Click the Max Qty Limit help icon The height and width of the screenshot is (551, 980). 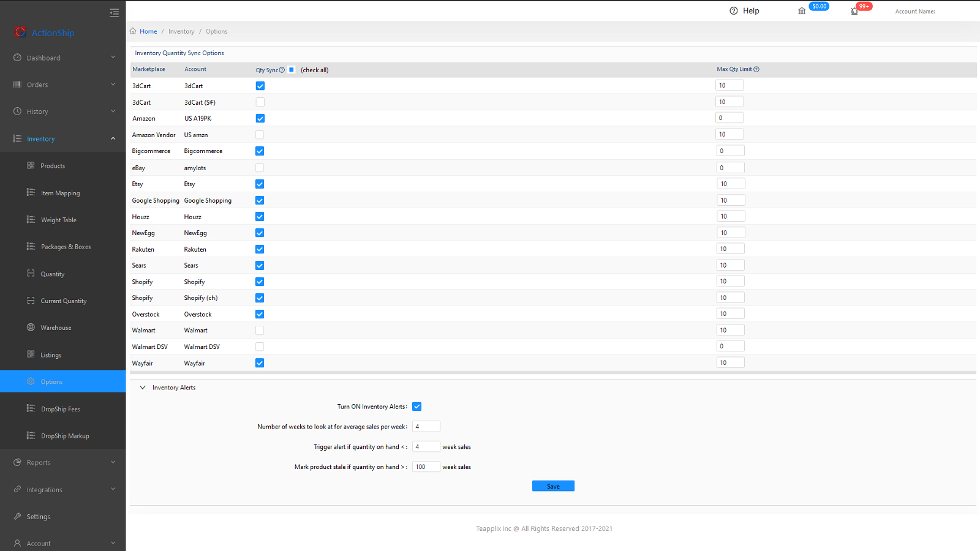(756, 69)
